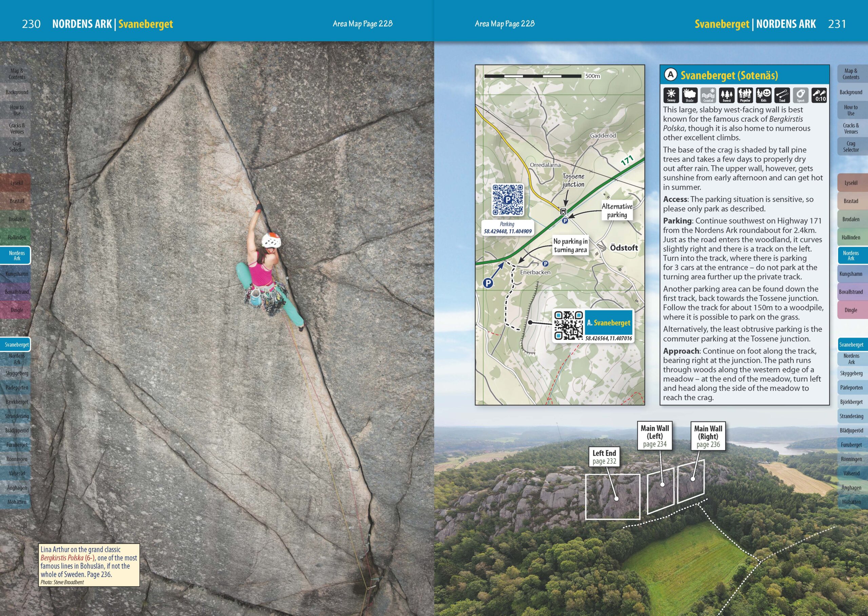Open Main Wall (Left) page 234 label
Screen dimensions: 868x616
coord(655,436)
